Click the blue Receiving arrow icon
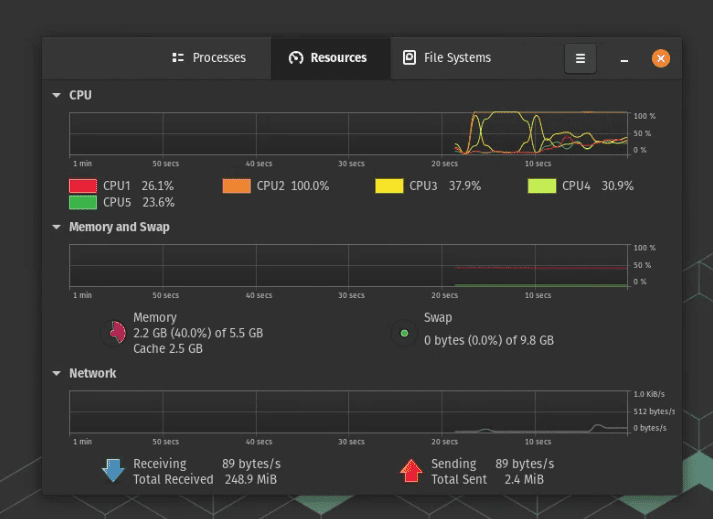This screenshot has width=713, height=519. point(113,470)
